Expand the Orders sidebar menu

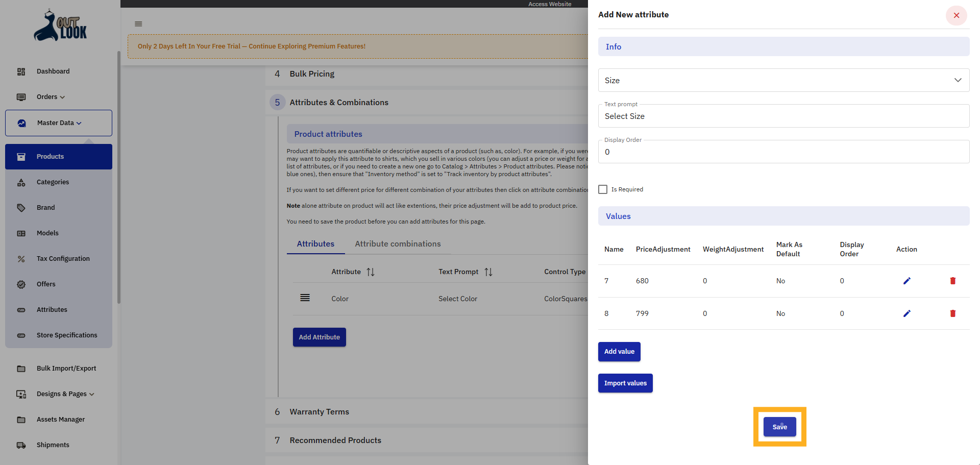coord(51,97)
